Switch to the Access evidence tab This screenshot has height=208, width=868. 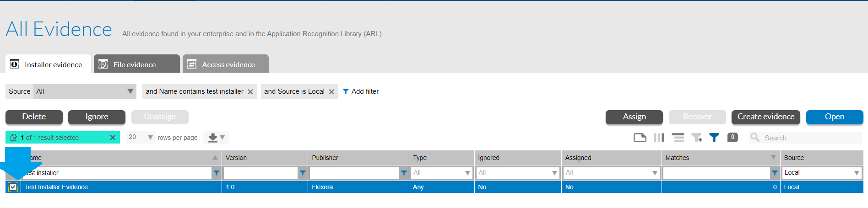click(x=226, y=64)
